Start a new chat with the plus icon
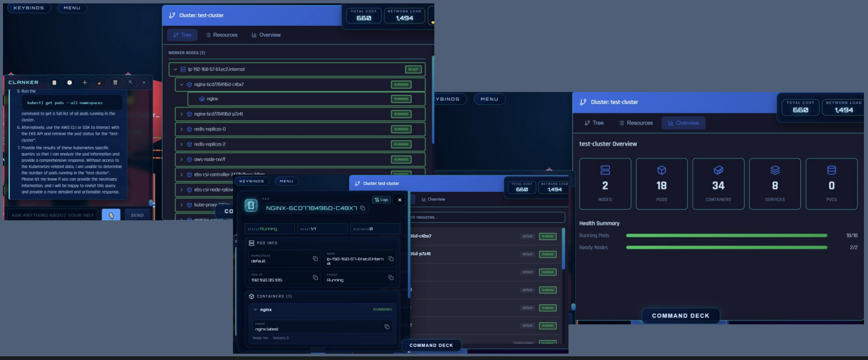Screen dimensions: 868x360 (85, 82)
